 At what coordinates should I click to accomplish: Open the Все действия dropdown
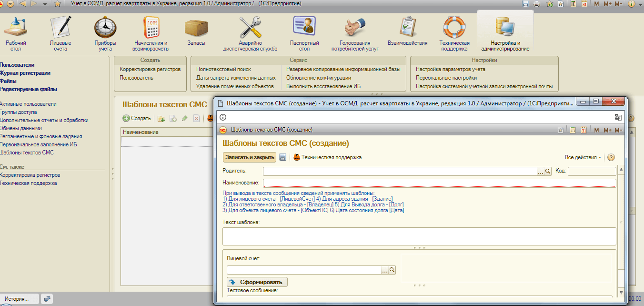click(583, 157)
